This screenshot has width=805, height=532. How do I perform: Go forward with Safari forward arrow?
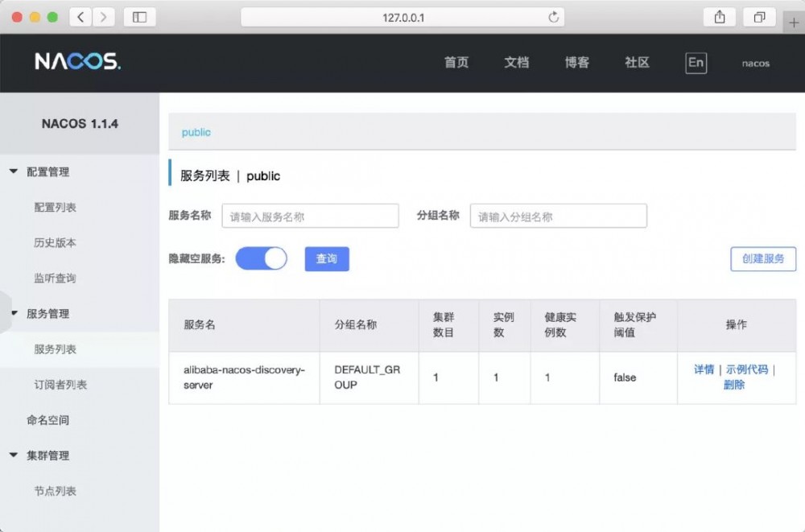103,17
